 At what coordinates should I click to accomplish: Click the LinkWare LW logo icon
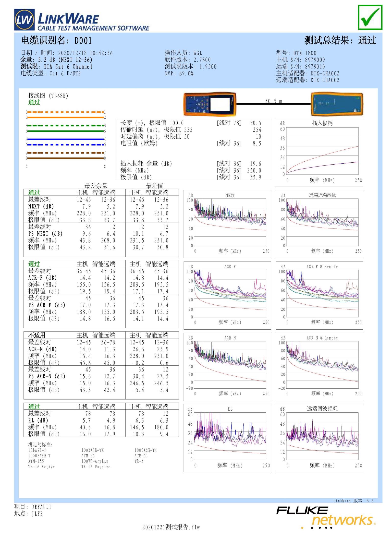24,20
